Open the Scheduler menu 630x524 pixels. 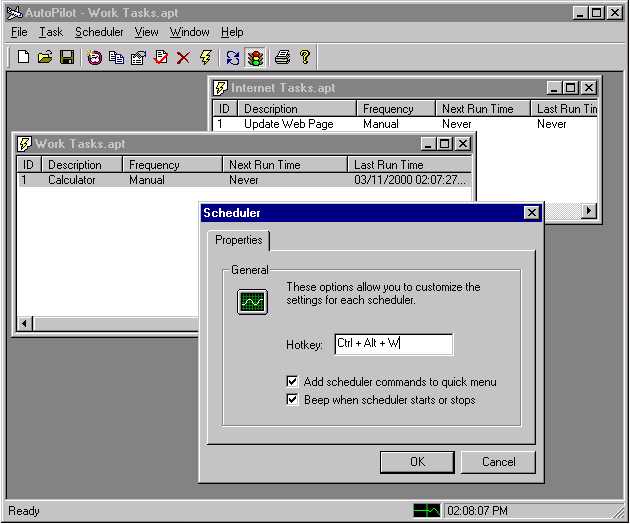[x=99, y=32]
